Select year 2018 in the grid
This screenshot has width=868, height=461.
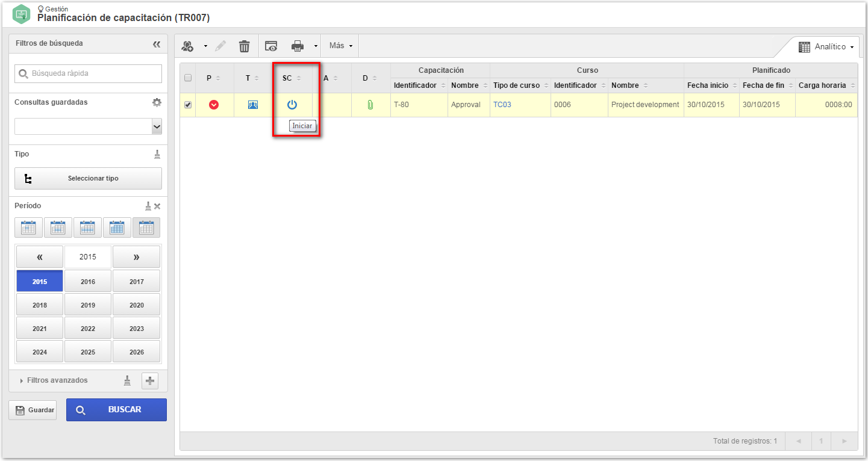coord(40,305)
